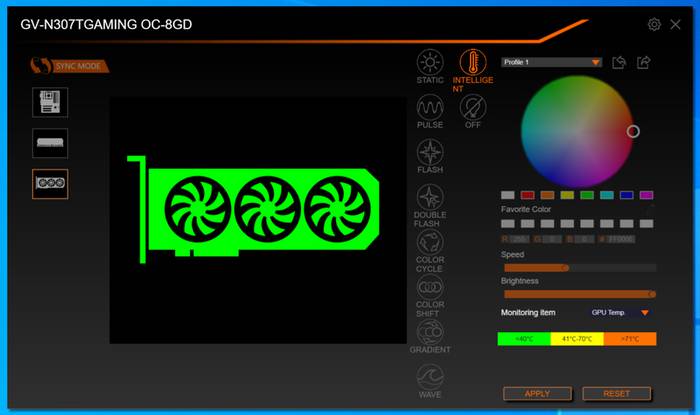Click the Reset button
Image resolution: width=700 pixels, height=415 pixels.
coord(617,394)
